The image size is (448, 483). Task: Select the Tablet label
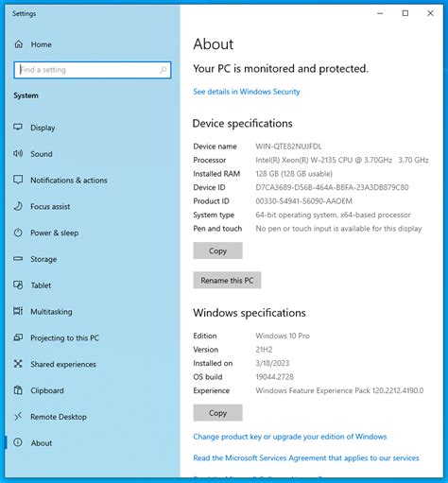41,285
